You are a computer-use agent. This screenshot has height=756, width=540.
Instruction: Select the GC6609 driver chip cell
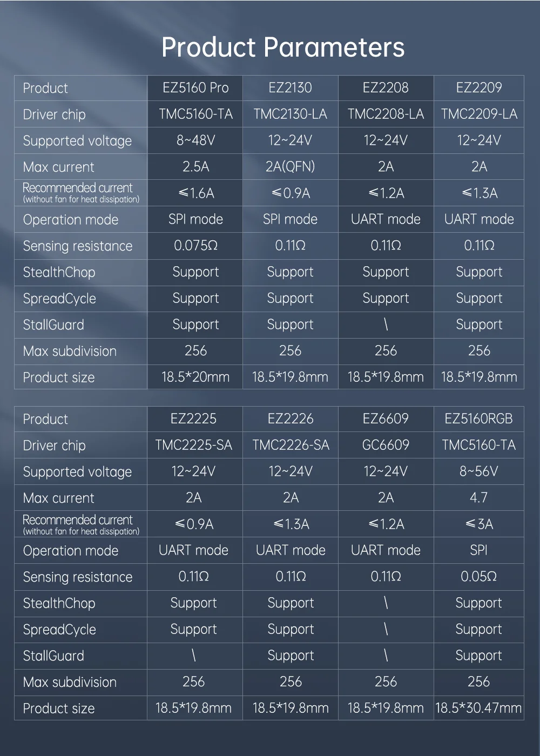point(386,445)
